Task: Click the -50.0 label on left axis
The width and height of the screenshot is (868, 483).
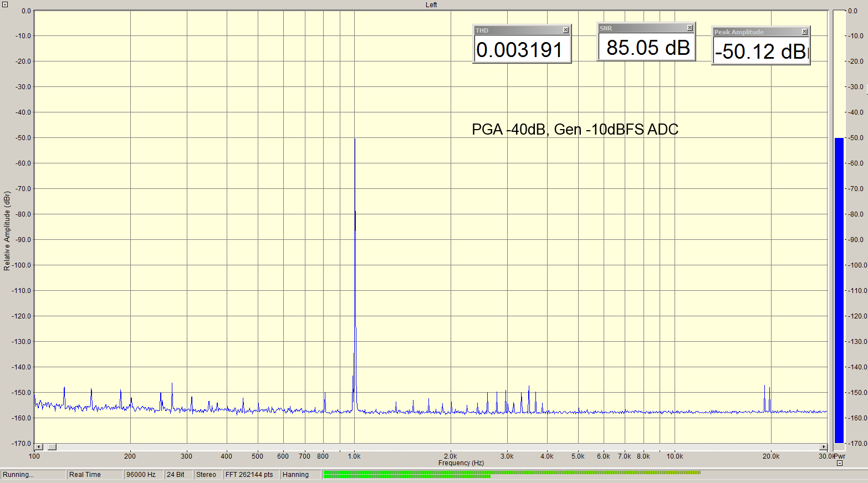Action: click(x=22, y=138)
